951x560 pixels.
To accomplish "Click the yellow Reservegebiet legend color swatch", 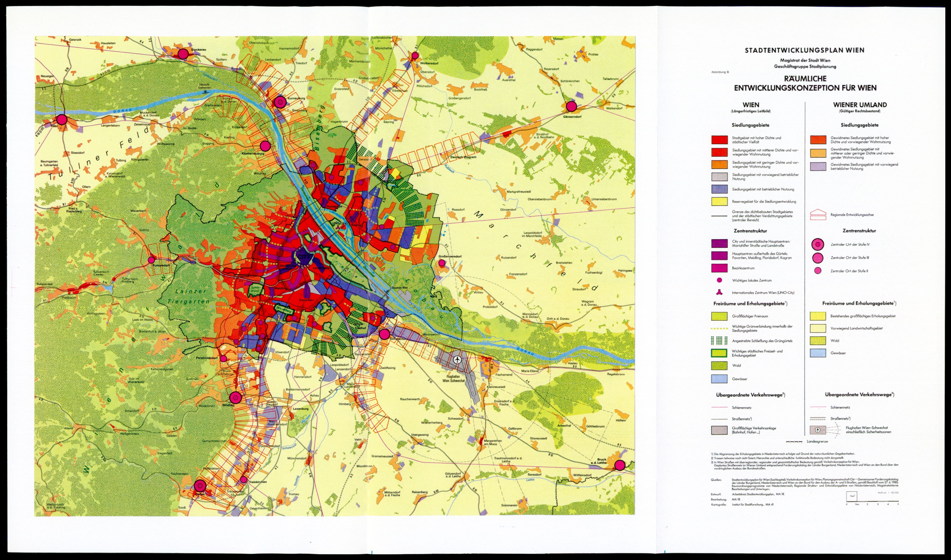I will (719, 202).
